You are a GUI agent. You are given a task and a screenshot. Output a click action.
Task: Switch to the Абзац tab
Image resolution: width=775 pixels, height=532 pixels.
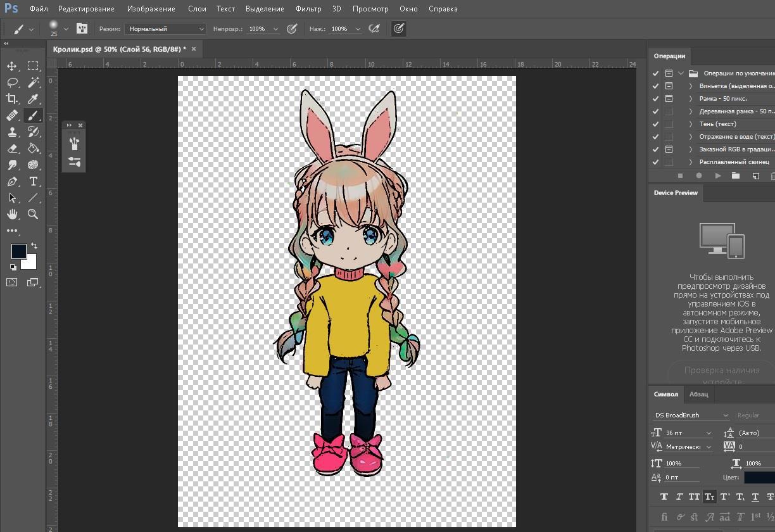(698, 394)
